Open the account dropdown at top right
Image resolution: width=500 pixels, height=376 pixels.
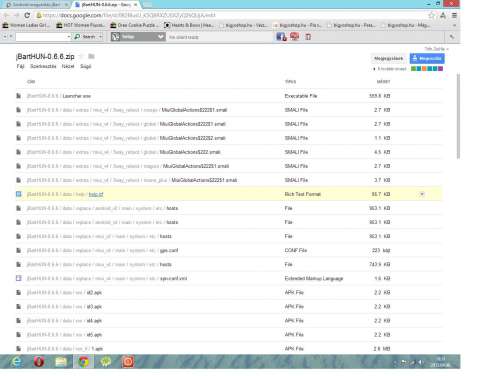pyautogui.click(x=436, y=49)
